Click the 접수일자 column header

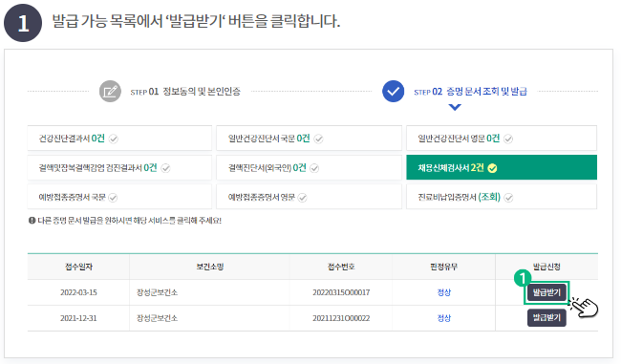tap(78, 267)
